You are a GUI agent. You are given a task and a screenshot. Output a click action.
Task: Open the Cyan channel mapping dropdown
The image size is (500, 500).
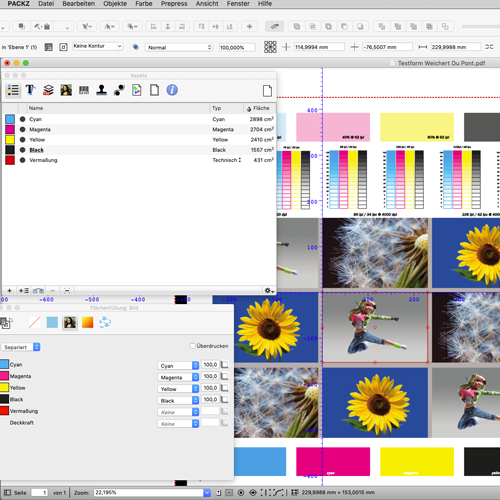(178, 366)
